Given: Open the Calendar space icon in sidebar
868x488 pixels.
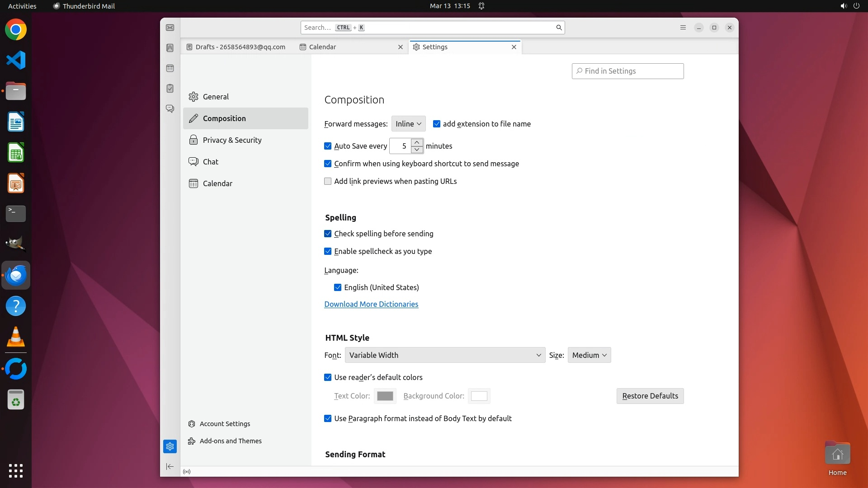Looking at the screenshot, I should 170,68.
